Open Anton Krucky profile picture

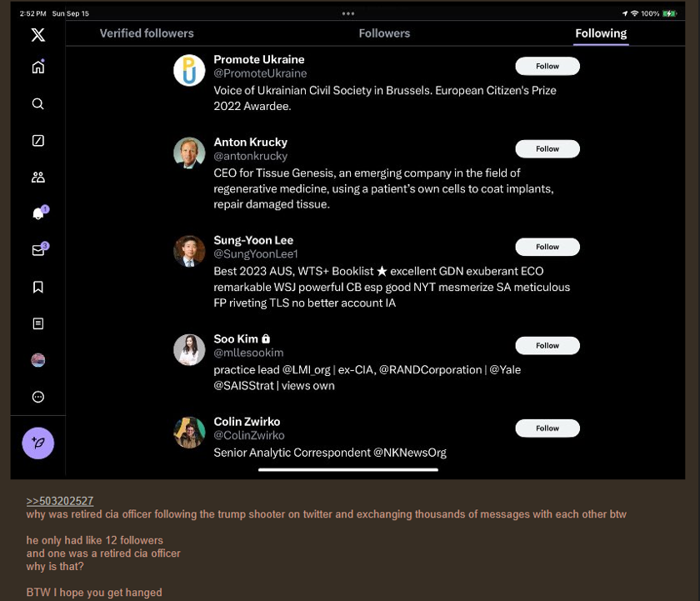tap(189, 153)
